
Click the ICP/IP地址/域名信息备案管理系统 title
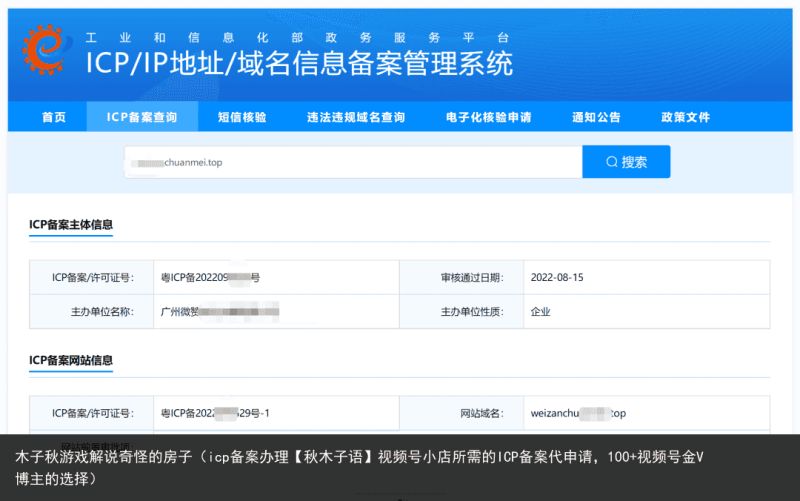[x=299, y=63]
